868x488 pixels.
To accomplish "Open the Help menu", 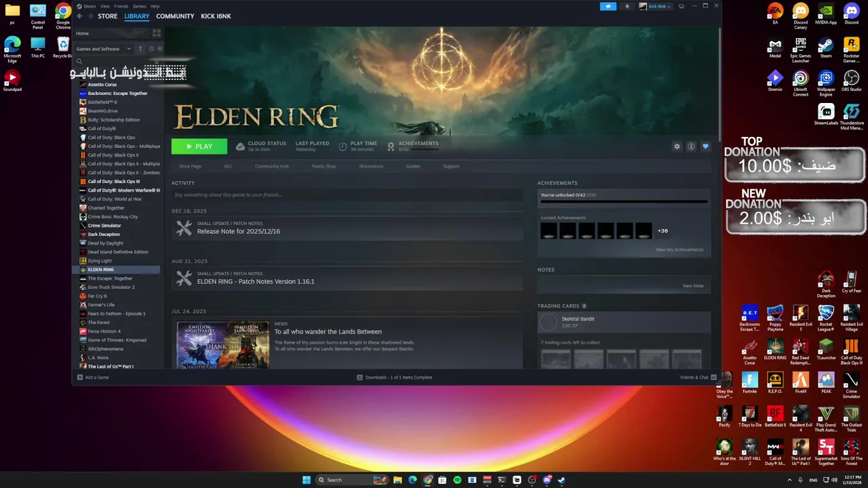I will pyautogui.click(x=155, y=6).
